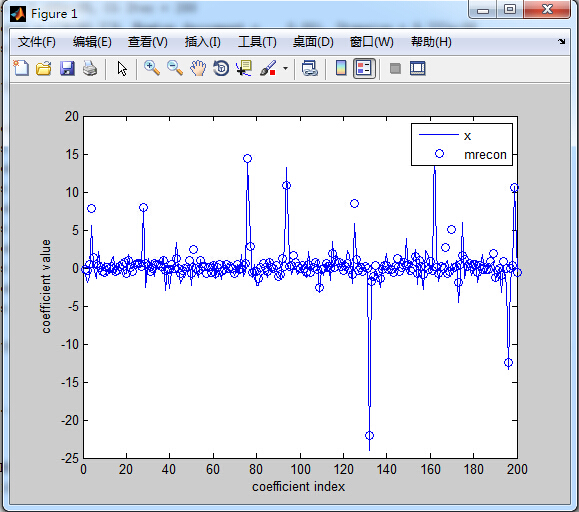
Task: Click the mrecon marker at the peak near 15
Action: (247, 158)
